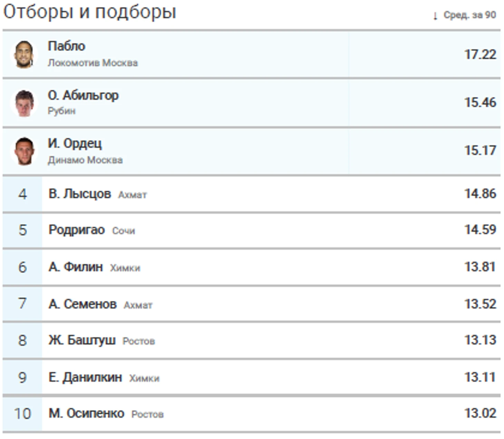Sort by the Сред. за 90 column

469,15
